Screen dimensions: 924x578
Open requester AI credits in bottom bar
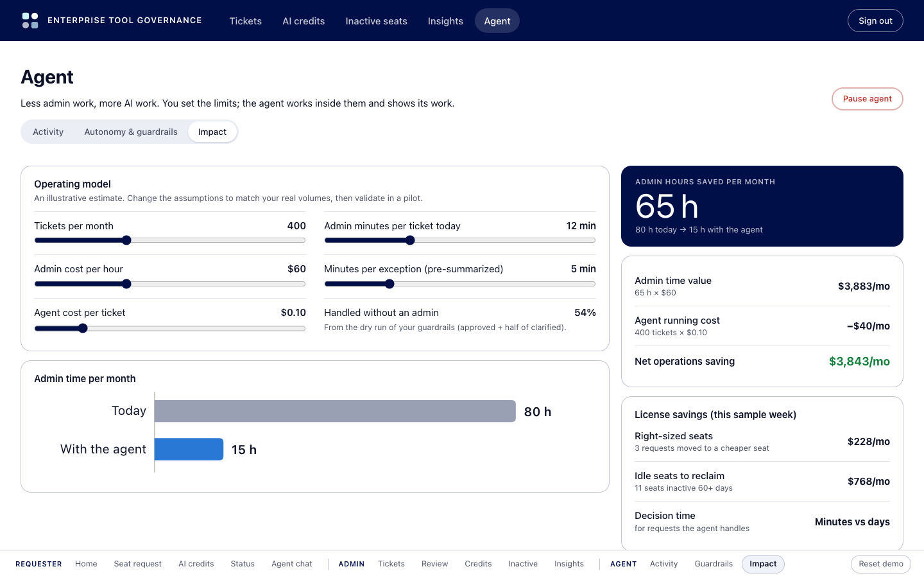tap(196, 564)
